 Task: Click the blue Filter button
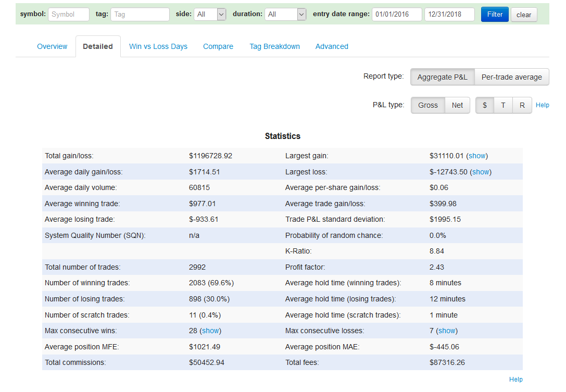pos(495,15)
